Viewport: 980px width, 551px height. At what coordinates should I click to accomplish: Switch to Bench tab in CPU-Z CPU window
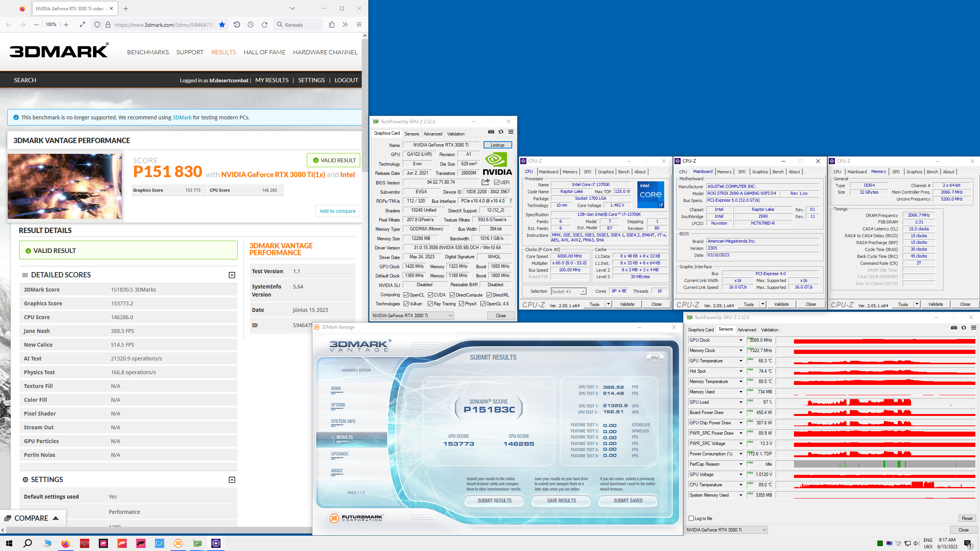coord(624,172)
